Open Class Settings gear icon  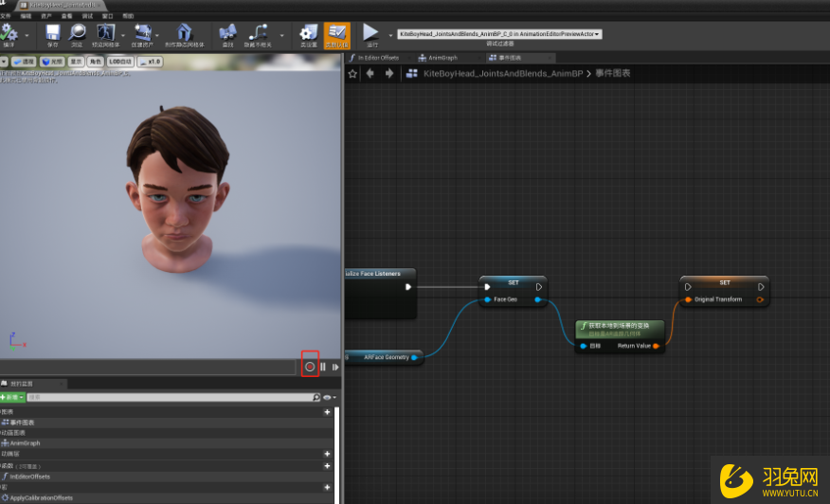308,34
